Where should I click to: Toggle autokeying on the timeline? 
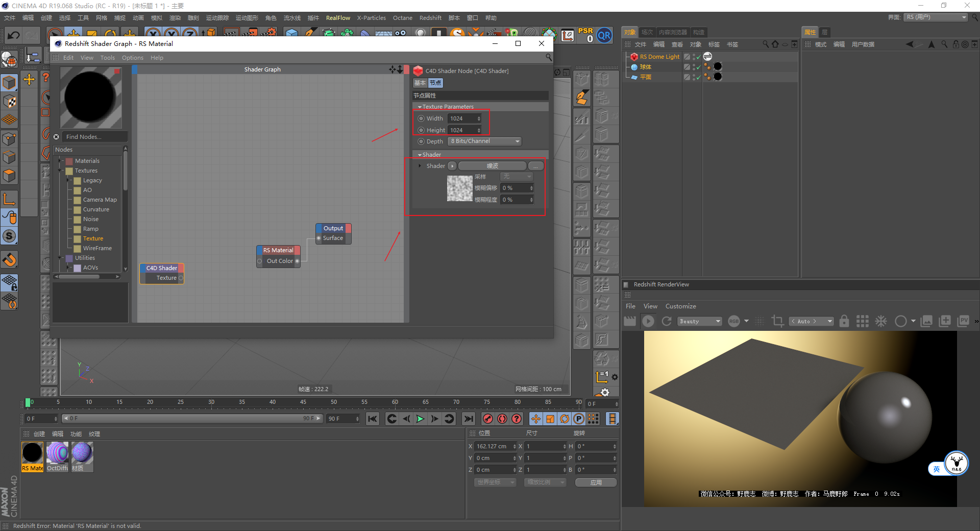point(502,419)
